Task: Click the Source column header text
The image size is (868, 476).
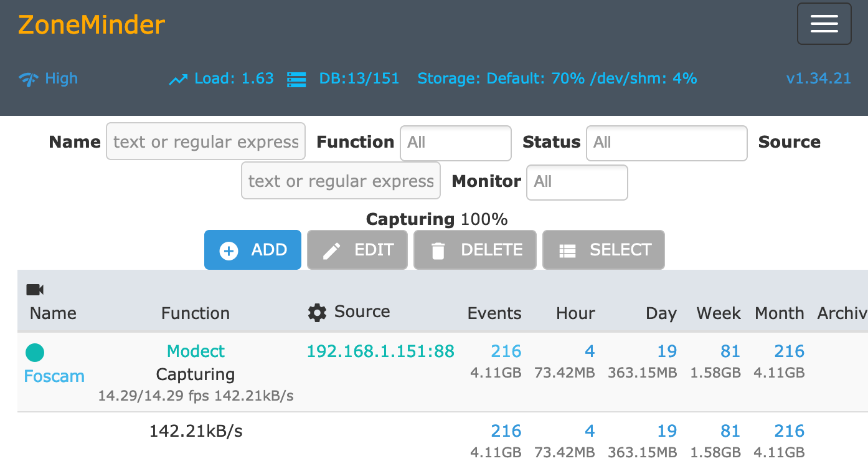Action: (362, 312)
